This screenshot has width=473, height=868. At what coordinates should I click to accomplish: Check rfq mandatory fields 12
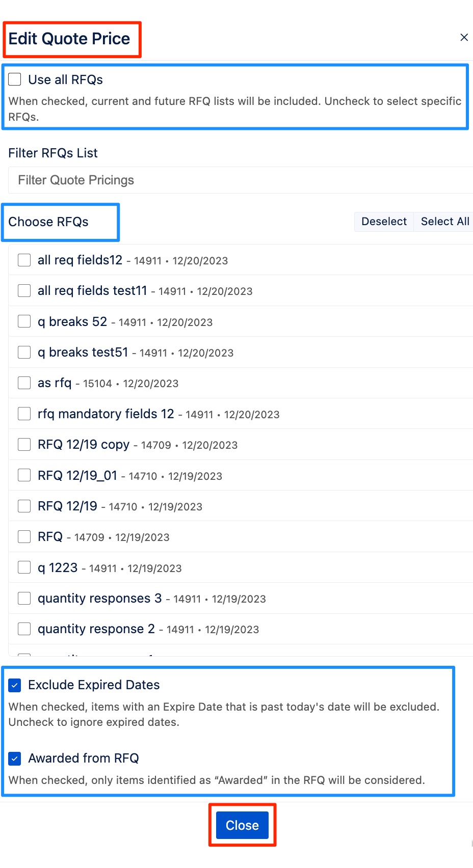click(x=24, y=414)
